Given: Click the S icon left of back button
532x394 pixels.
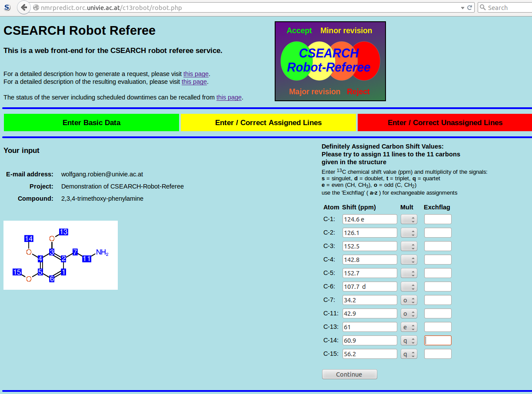Looking at the screenshot, I should tap(7, 7).
